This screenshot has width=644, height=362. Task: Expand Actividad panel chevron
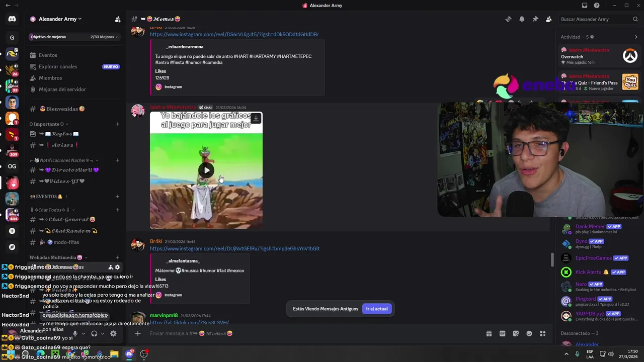pyautogui.click(x=636, y=37)
